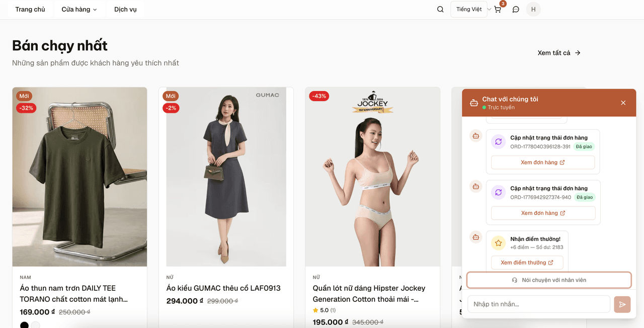Select white color swatch on TORANO tee
Screen dimensions: 644x328
(x=36, y=325)
